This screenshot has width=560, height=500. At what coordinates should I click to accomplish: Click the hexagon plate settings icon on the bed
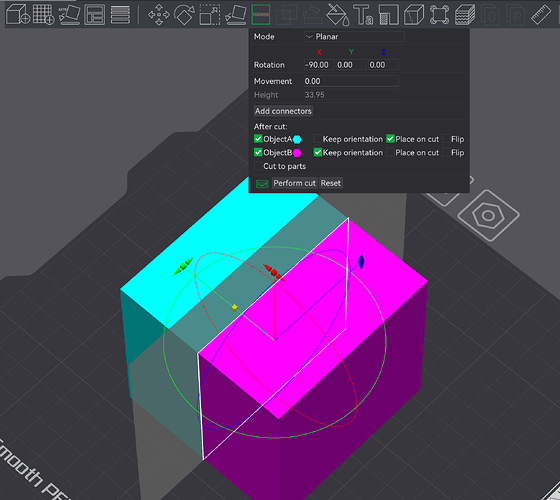[488, 215]
